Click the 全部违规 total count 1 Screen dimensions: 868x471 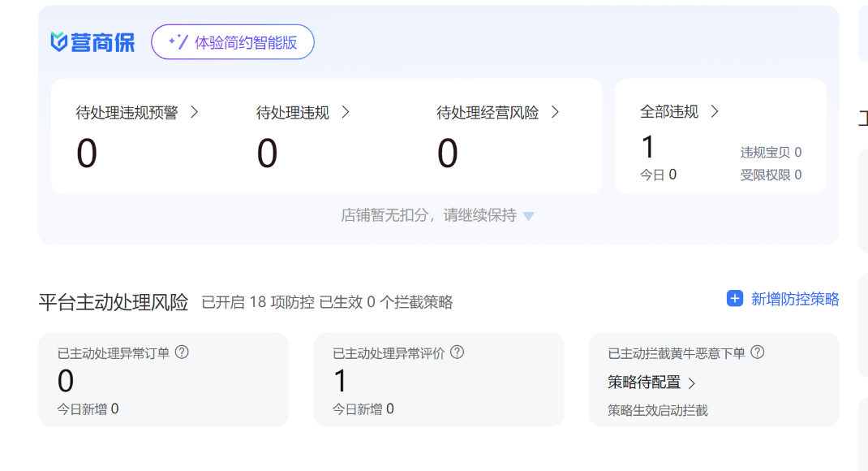647,147
